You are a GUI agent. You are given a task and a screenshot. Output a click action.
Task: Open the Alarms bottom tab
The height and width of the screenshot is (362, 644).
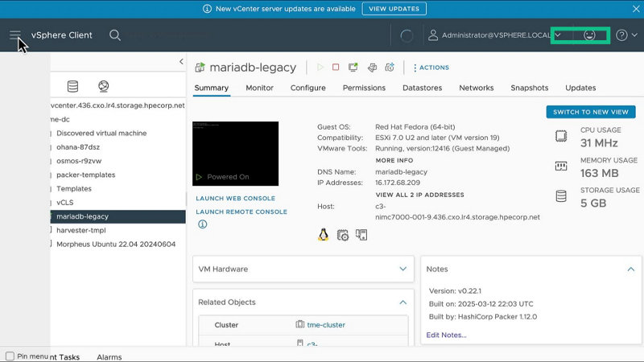point(109,357)
